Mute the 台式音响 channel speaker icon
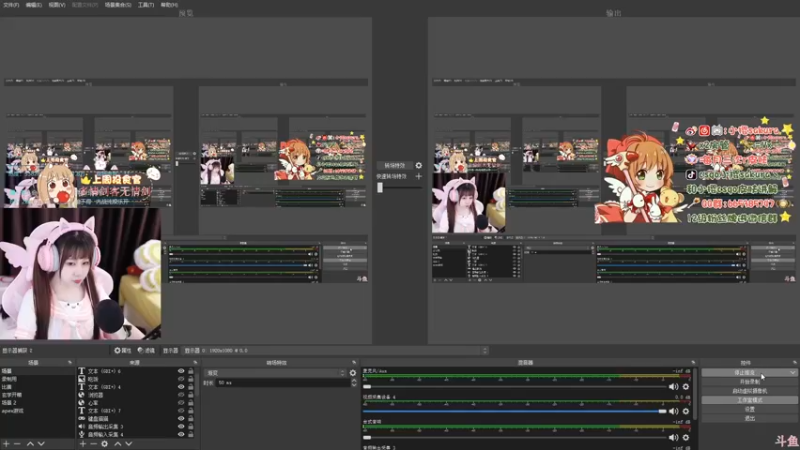 click(673, 437)
